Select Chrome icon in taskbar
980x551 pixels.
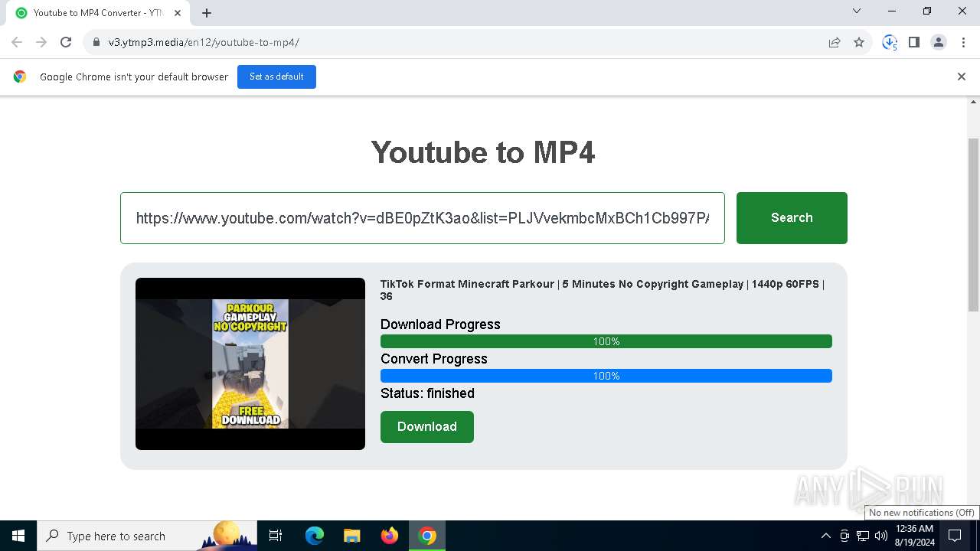click(x=427, y=536)
